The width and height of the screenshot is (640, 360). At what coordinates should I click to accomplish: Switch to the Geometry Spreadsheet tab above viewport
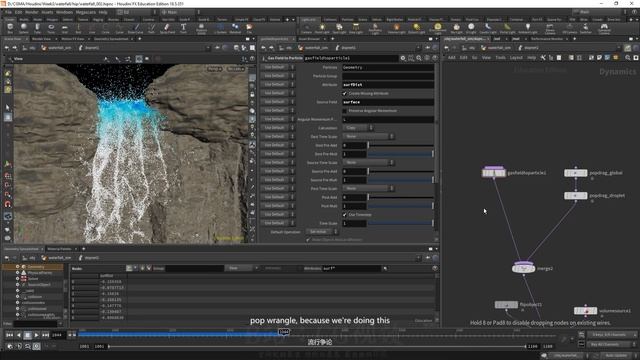tap(111, 39)
